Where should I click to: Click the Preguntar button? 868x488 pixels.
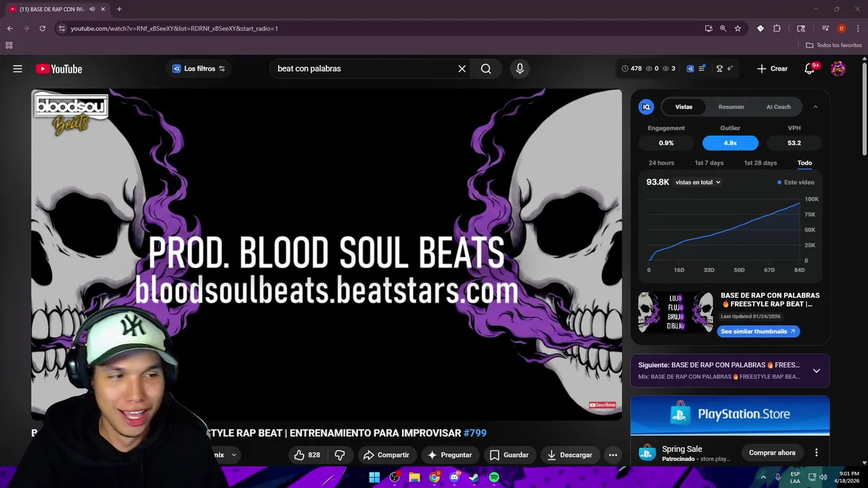point(449,455)
